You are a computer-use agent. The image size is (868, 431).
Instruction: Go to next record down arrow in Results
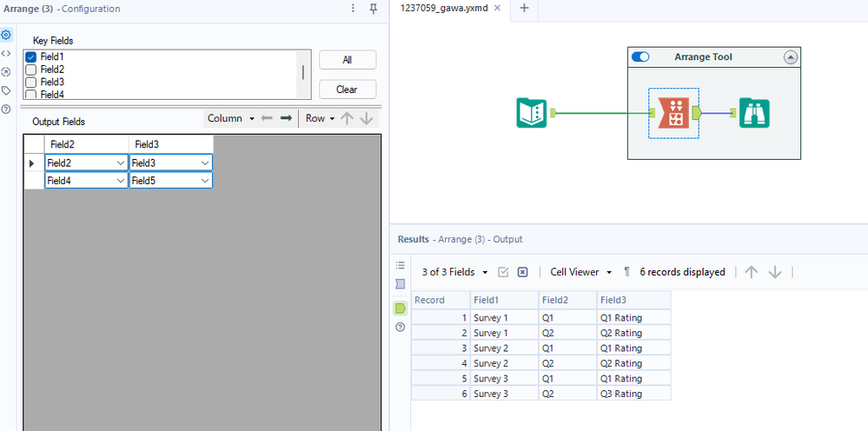pos(775,272)
